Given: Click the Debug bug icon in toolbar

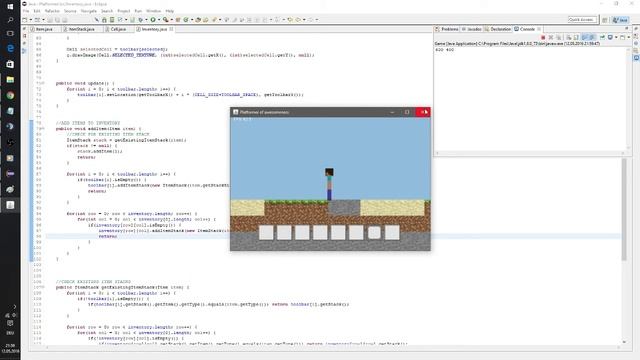Looking at the screenshot, I should (x=141, y=20).
